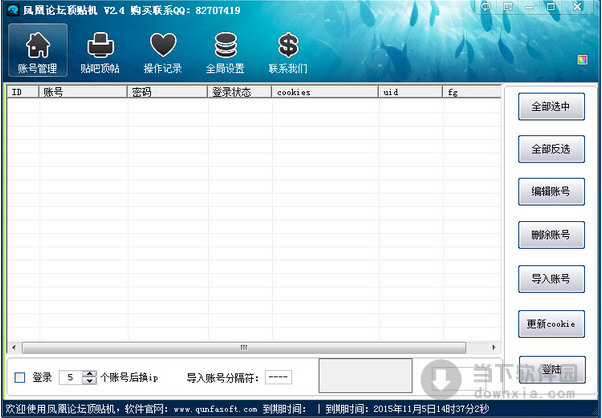Click the 删除账号 button
The height and width of the screenshot is (418, 602).
(x=551, y=235)
